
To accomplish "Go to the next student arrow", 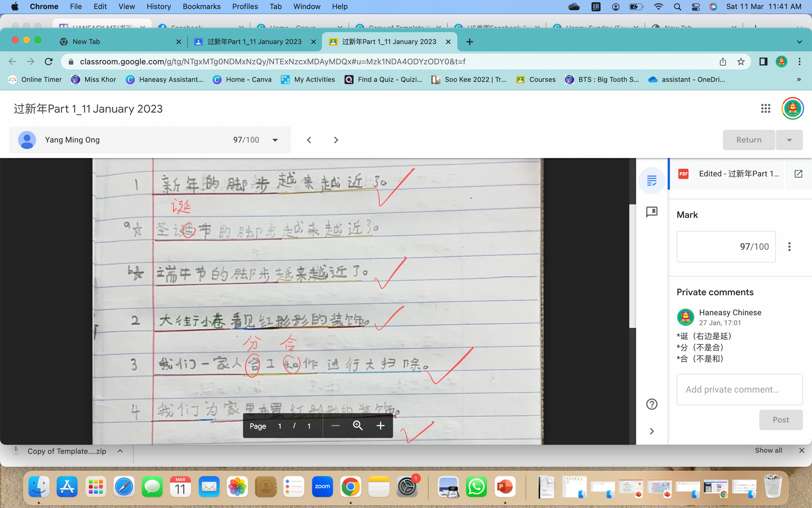I will pos(336,140).
